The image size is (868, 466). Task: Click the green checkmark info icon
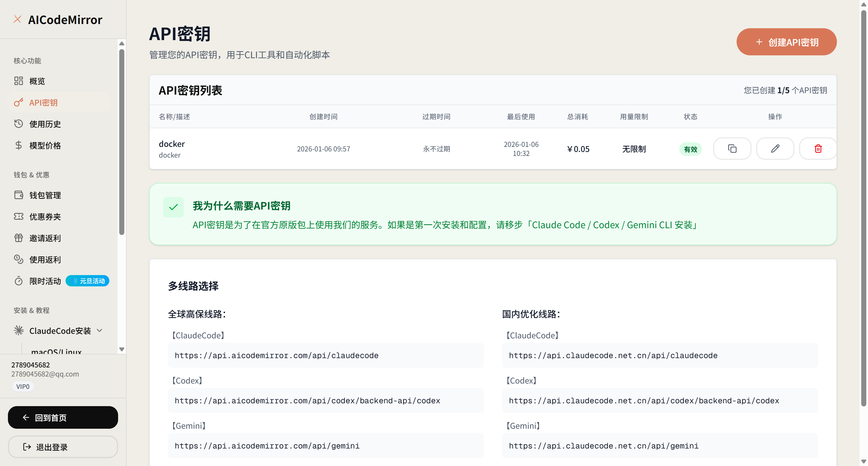tap(173, 207)
